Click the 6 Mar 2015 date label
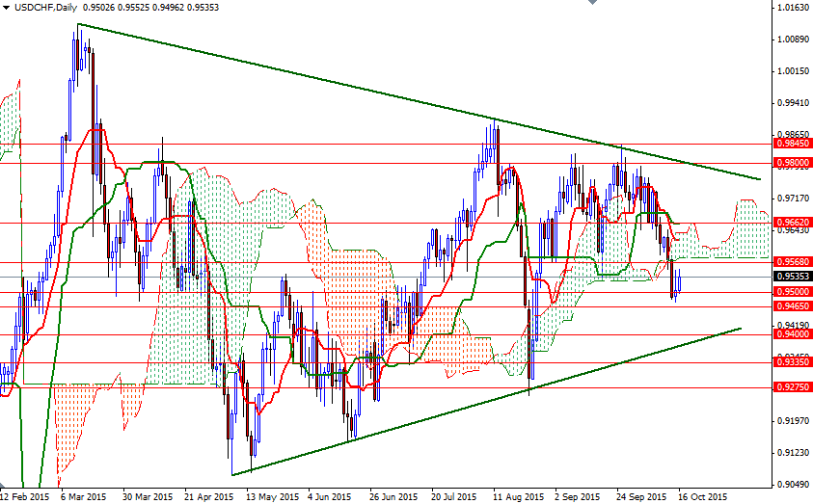This screenshot has height=504, width=813. pyautogui.click(x=83, y=497)
